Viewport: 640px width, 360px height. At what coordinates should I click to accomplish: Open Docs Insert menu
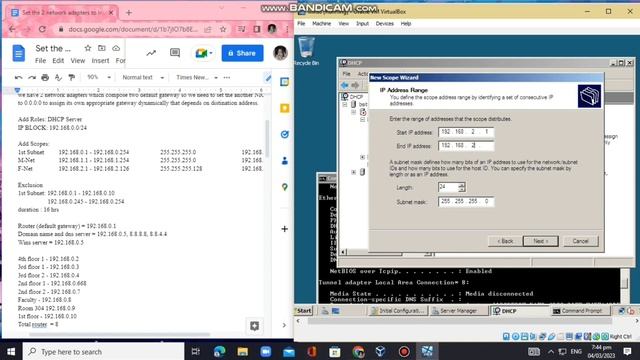click(100, 60)
